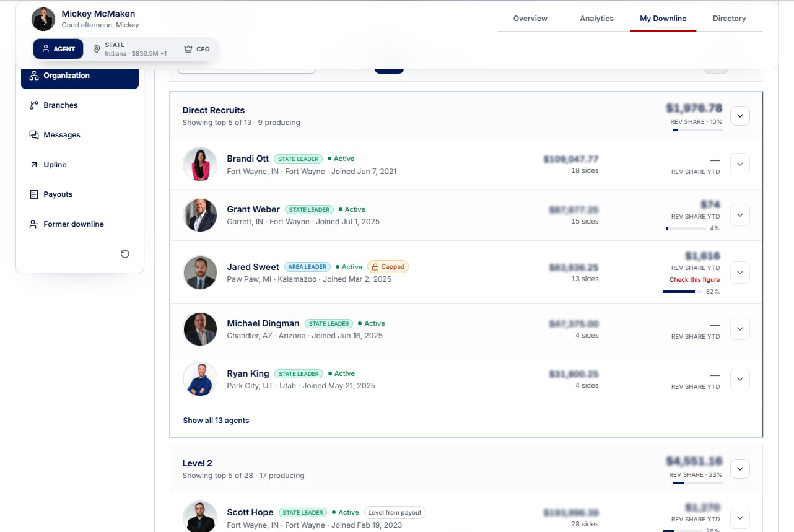
Task: Select the AGENT role pill
Action: tap(58, 49)
